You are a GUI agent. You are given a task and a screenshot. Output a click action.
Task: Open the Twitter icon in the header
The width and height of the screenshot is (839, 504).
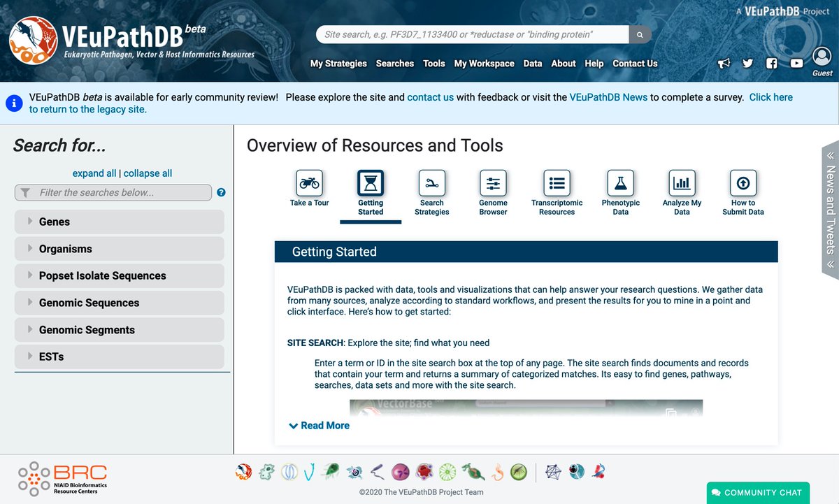[747, 63]
